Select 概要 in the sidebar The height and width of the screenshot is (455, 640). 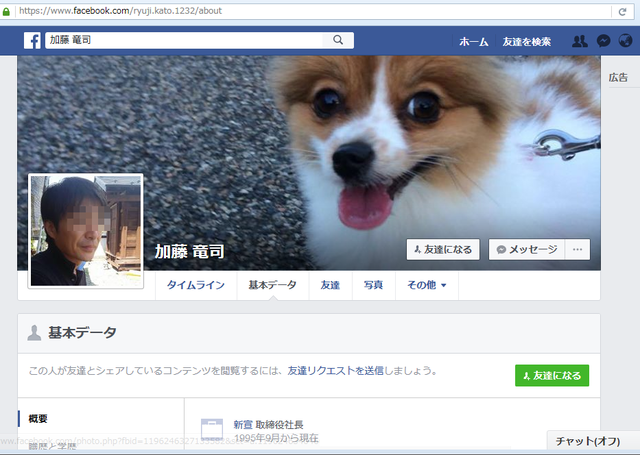click(38, 419)
